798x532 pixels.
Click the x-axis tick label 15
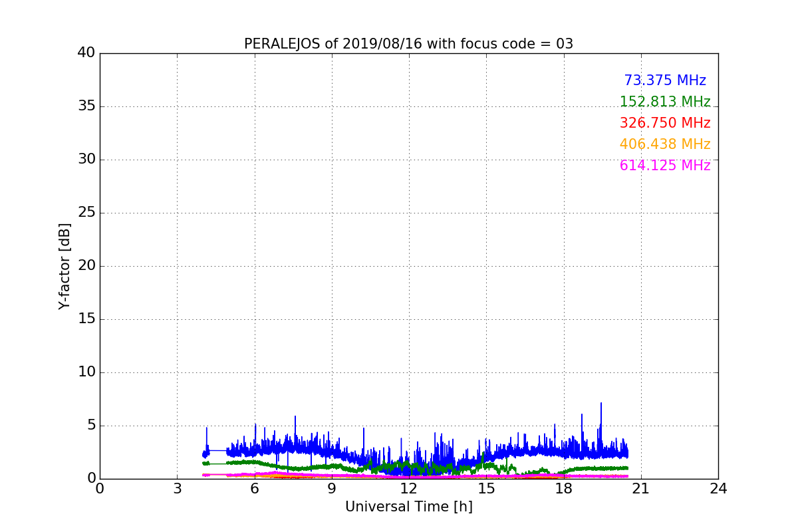coord(486,489)
